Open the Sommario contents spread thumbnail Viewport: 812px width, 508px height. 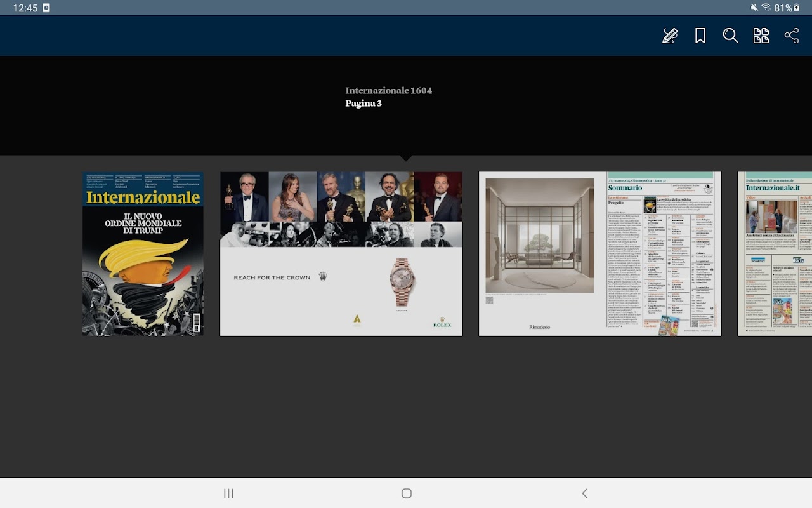click(600, 253)
